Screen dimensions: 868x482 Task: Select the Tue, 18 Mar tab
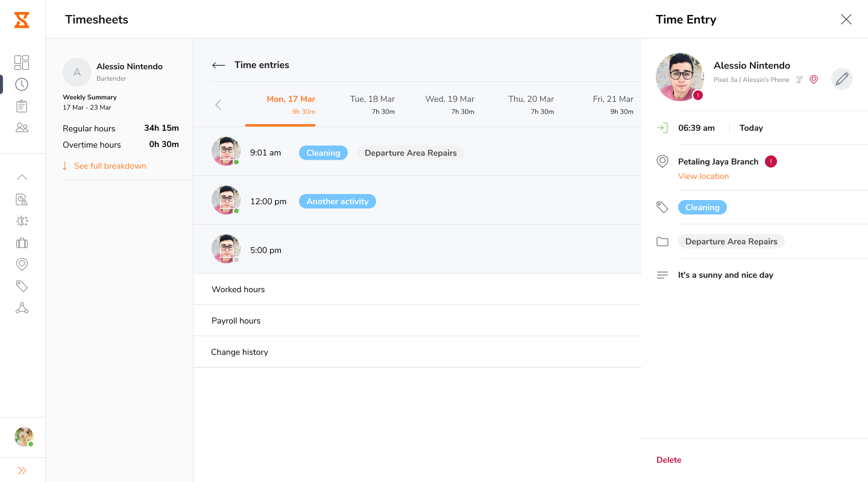point(372,104)
